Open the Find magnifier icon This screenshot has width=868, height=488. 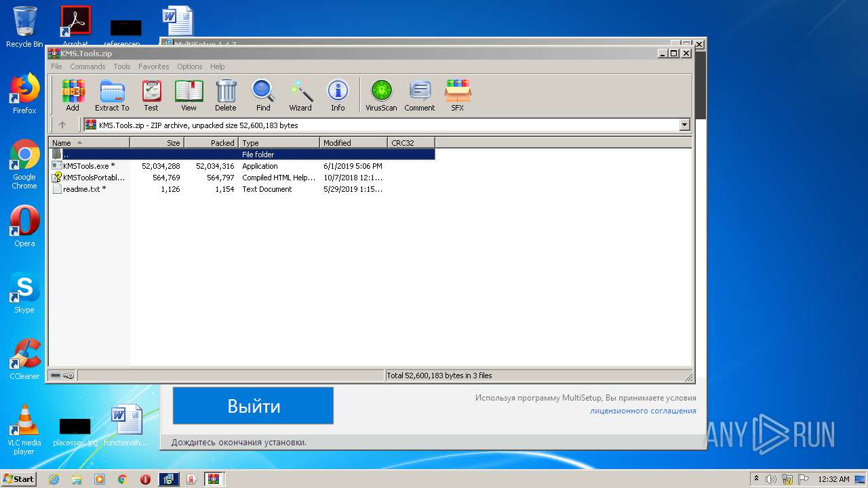pyautogui.click(x=263, y=95)
